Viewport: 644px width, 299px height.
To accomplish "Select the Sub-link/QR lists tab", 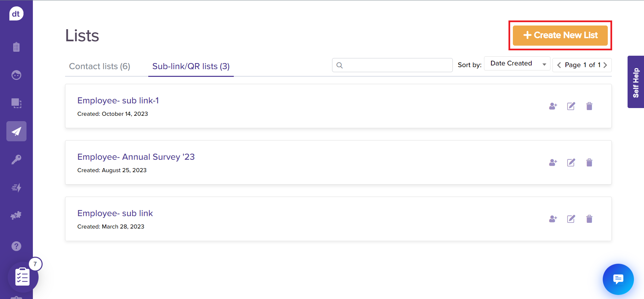I will (191, 66).
